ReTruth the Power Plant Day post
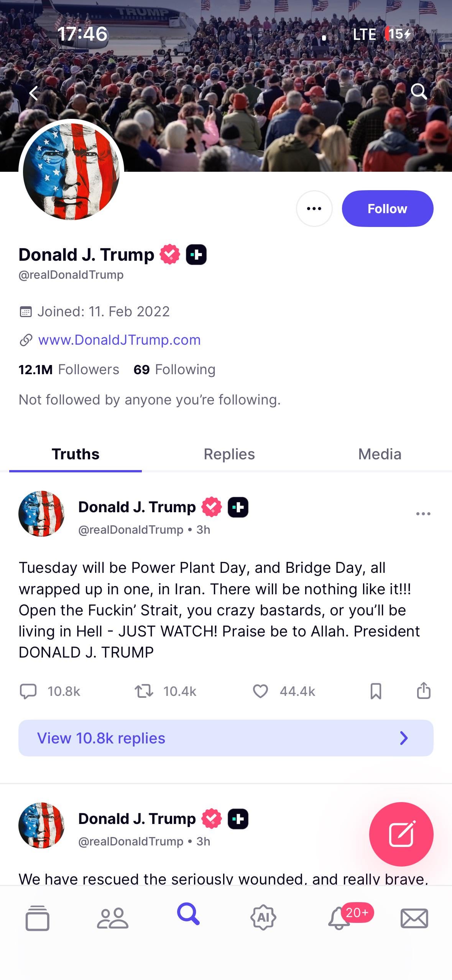 tap(144, 691)
